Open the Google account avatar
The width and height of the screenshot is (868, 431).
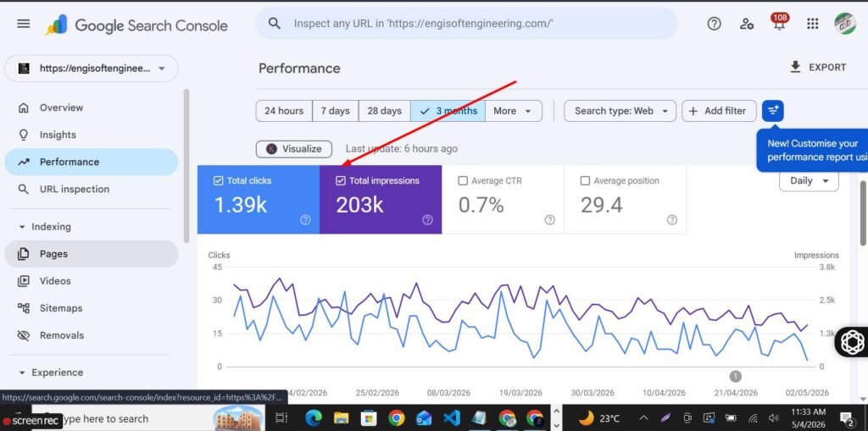point(845,24)
